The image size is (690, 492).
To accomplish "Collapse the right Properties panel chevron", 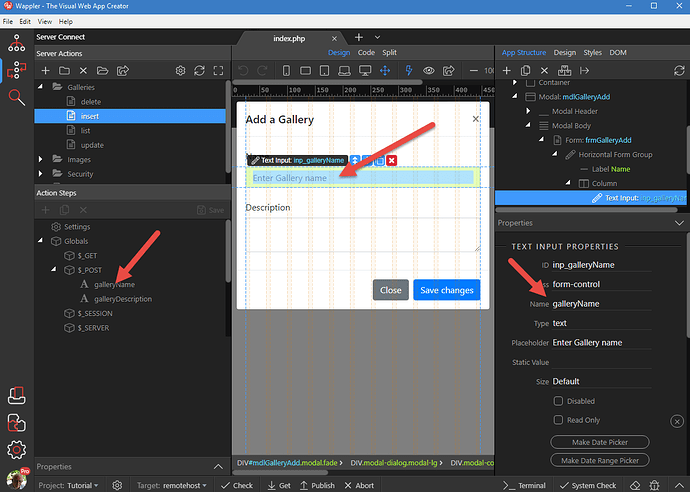I will [x=679, y=223].
